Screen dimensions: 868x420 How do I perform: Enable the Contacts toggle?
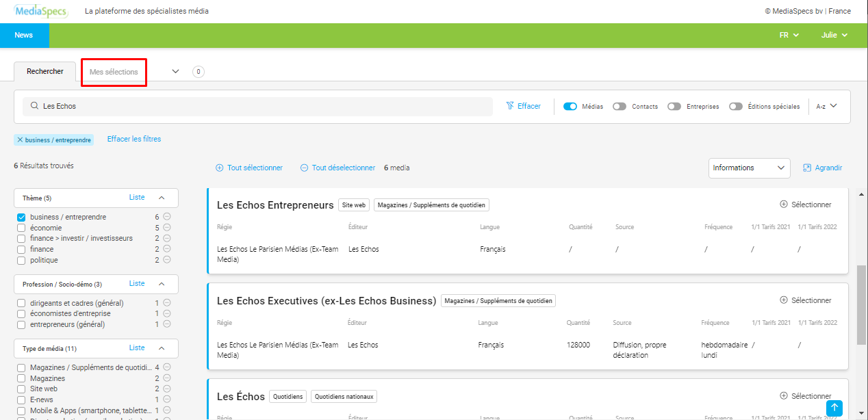(620, 107)
